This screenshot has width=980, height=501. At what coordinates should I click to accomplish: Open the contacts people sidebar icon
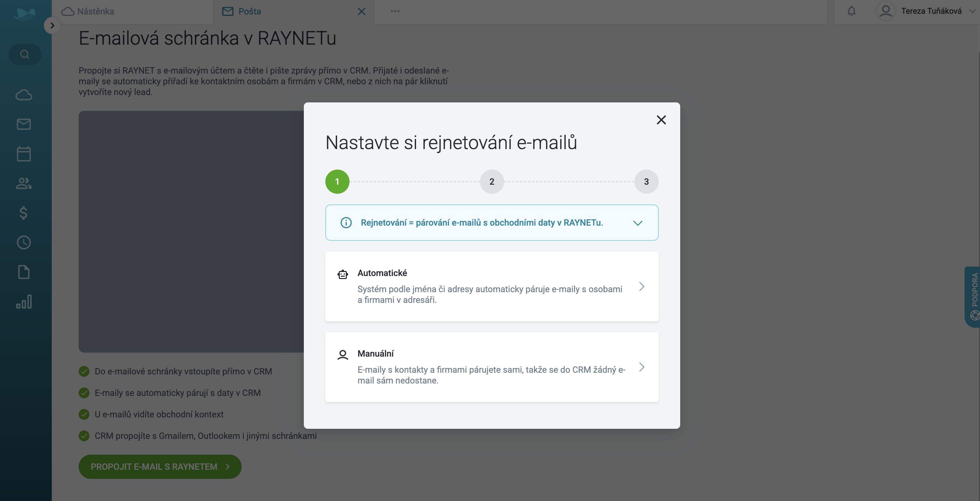[24, 184]
